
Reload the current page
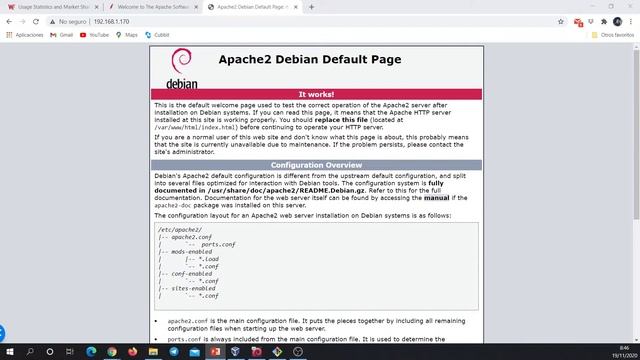(36, 22)
